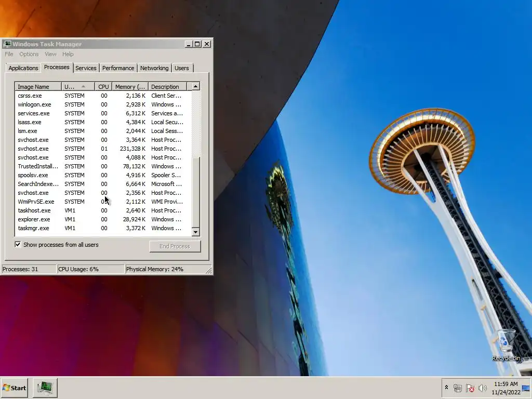The height and width of the screenshot is (399, 532).
Task: Select the Processes tab
Action: [x=57, y=67]
